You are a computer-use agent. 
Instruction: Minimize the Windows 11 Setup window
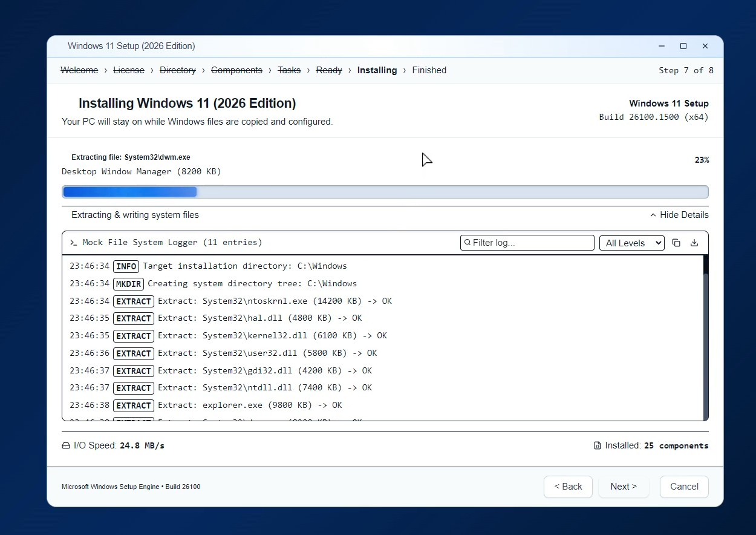[x=662, y=46]
